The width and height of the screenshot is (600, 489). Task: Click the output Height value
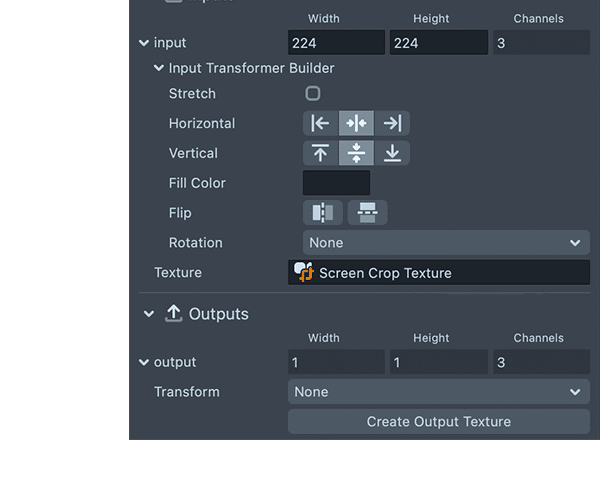[439, 362]
